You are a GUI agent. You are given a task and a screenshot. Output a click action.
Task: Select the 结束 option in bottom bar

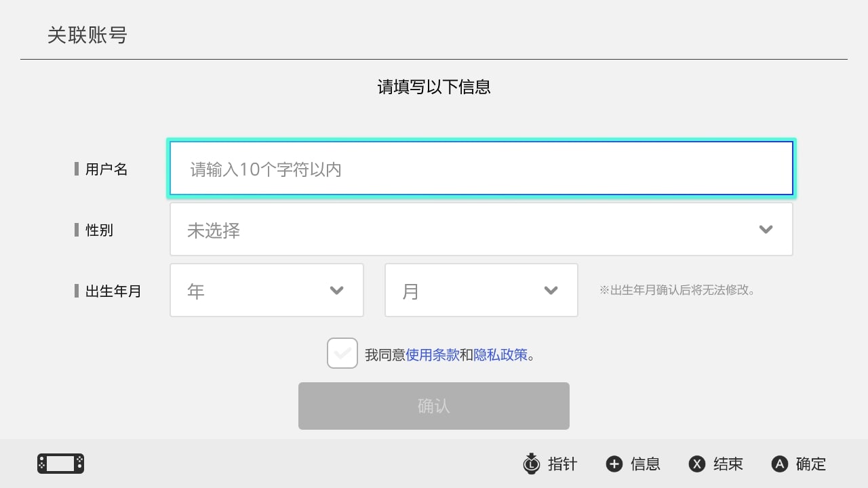728,464
